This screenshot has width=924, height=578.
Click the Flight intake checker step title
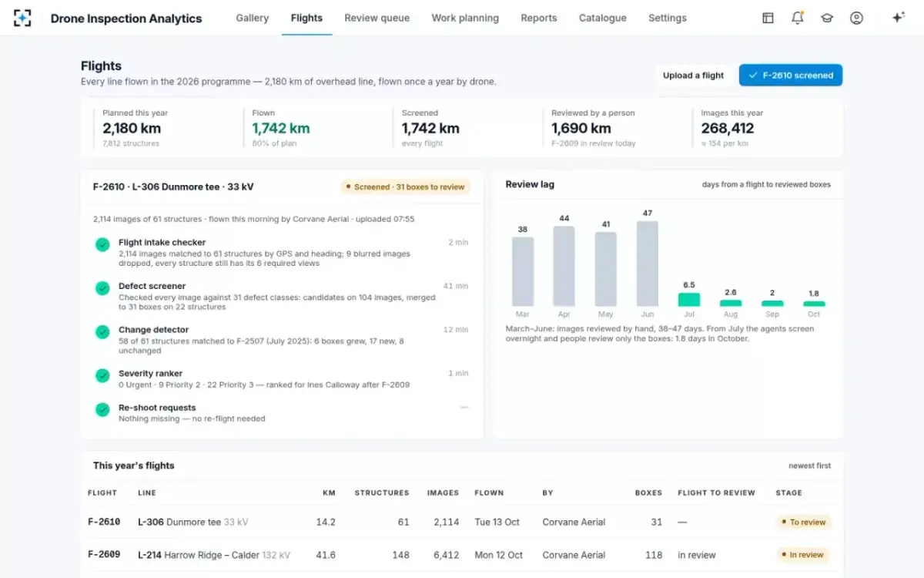tap(162, 242)
